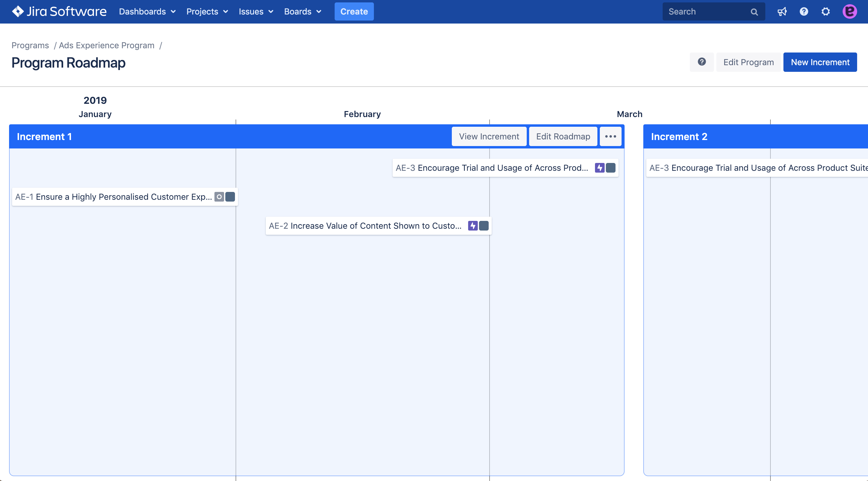Select the Increment 2 header title
868x481 pixels.
tap(679, 137)
